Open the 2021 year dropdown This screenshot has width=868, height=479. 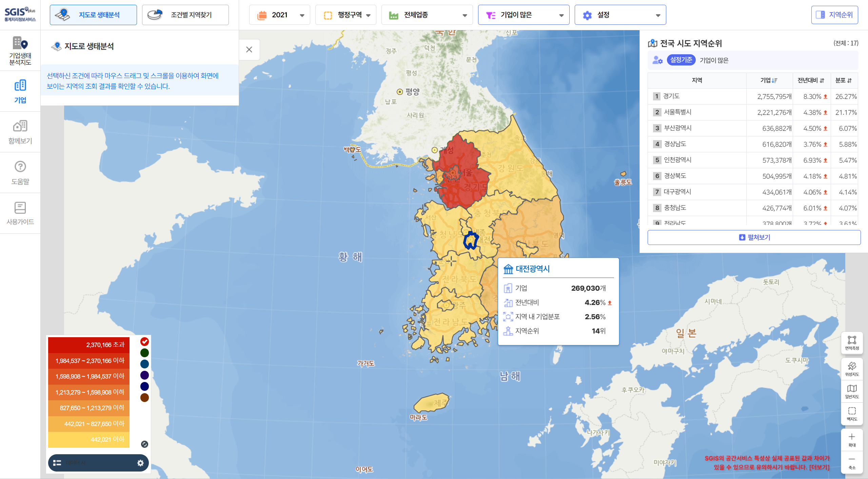pyautogui.click(x=279, y=15)
